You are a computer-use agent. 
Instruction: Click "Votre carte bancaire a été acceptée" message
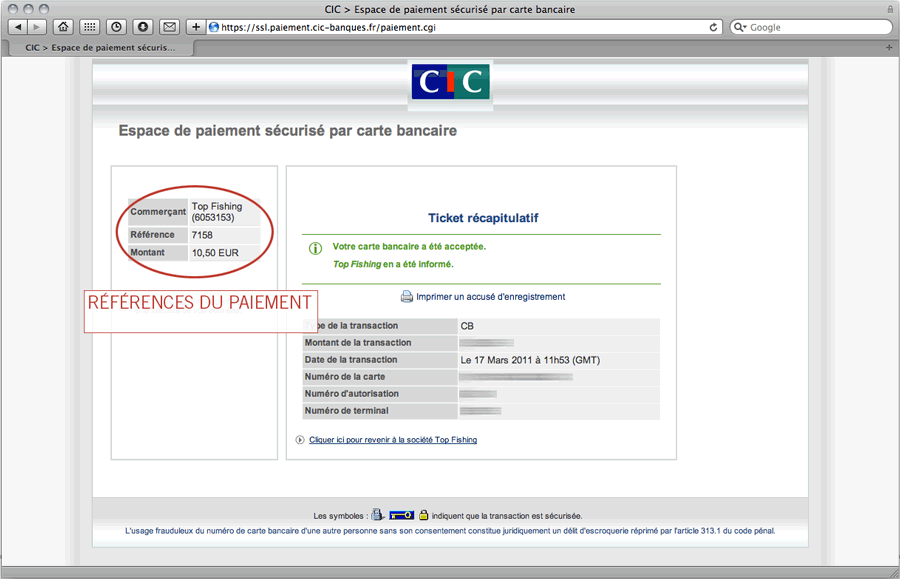(x=409, y=247)
